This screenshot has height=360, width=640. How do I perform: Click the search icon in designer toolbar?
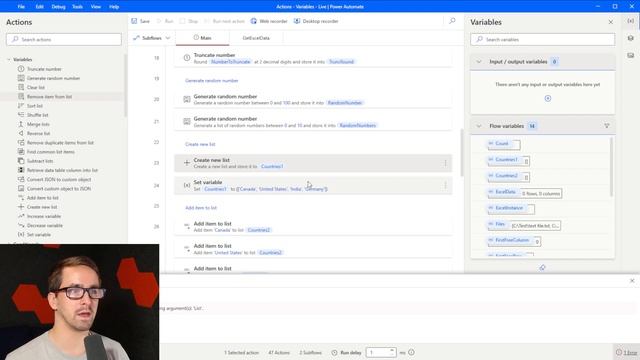click(452, 21)
